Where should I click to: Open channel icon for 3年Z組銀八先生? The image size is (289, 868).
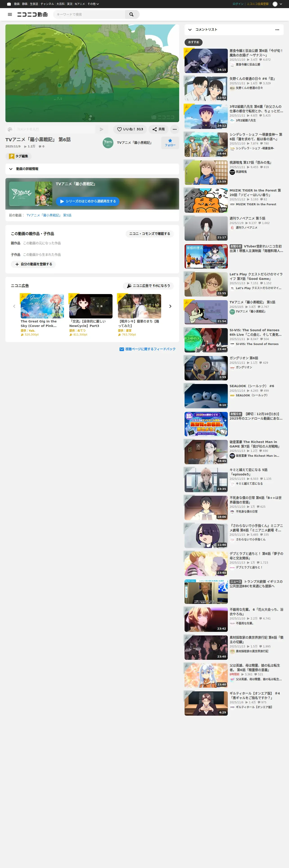point(232,120)
